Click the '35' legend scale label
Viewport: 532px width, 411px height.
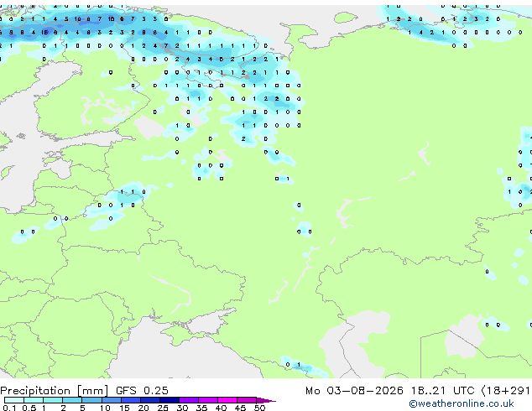[x=201, y=408]
